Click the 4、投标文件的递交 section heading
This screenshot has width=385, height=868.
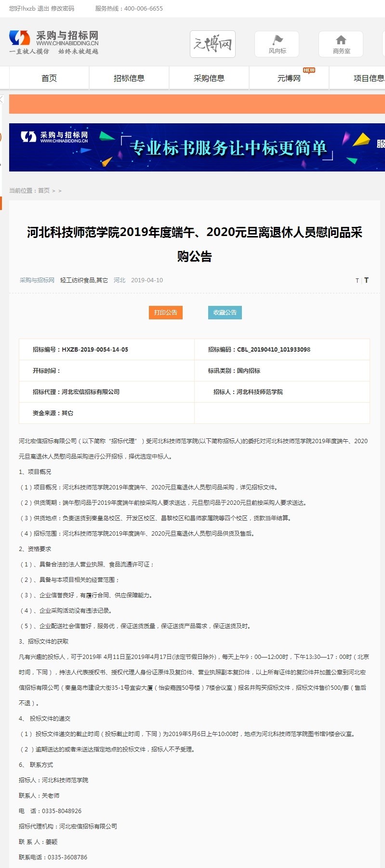click(44, 719)
